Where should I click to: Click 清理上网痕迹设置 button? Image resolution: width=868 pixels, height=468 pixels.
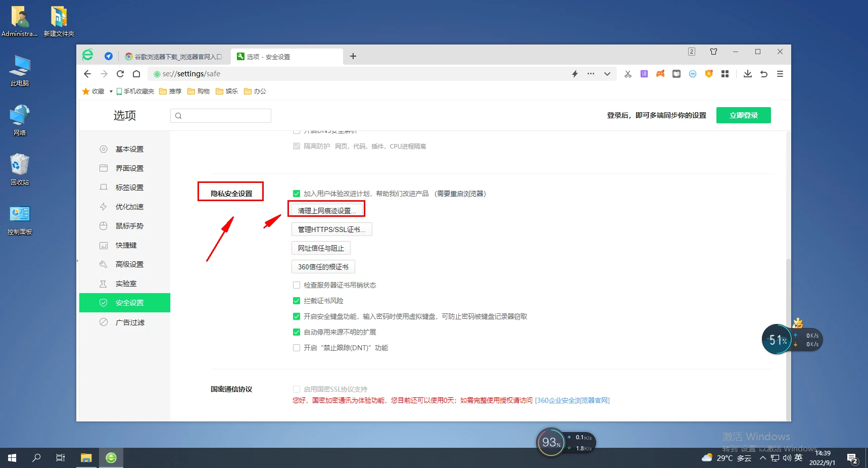pos(327,210)
